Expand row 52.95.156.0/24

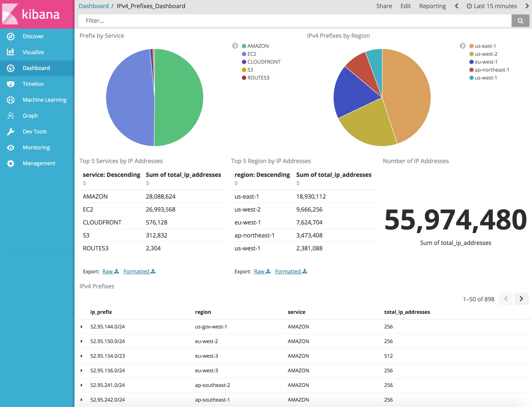[x=82, y=370]
